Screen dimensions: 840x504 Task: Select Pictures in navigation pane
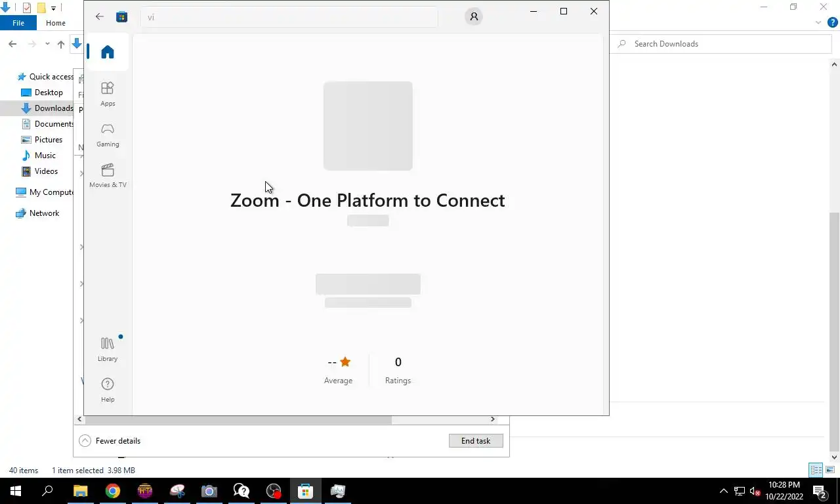coord(42,140)
